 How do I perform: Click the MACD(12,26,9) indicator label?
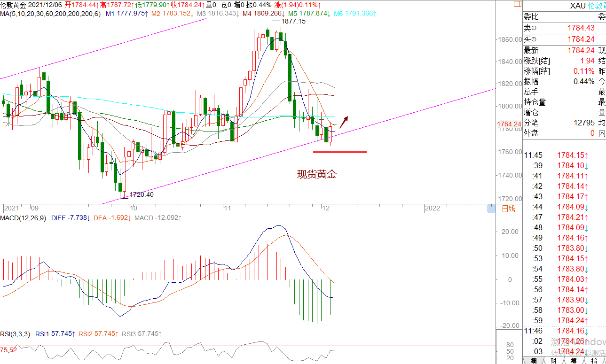coord(23,218)
